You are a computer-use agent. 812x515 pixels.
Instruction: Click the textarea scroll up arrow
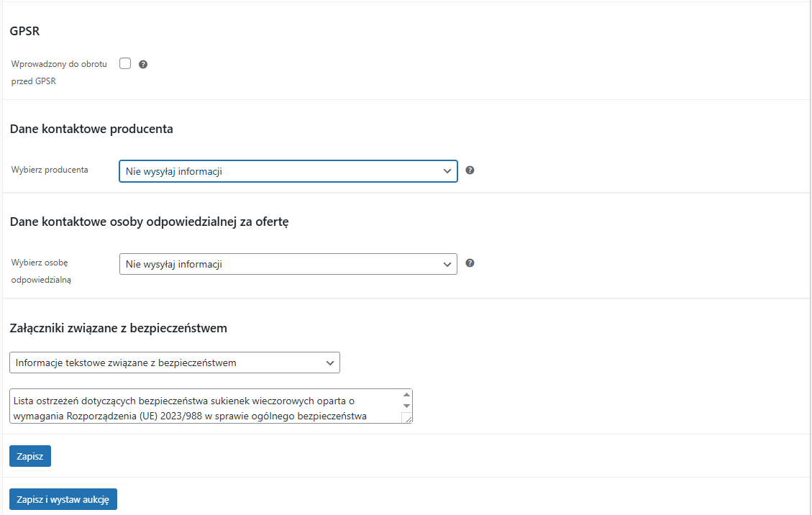(406, 395)
